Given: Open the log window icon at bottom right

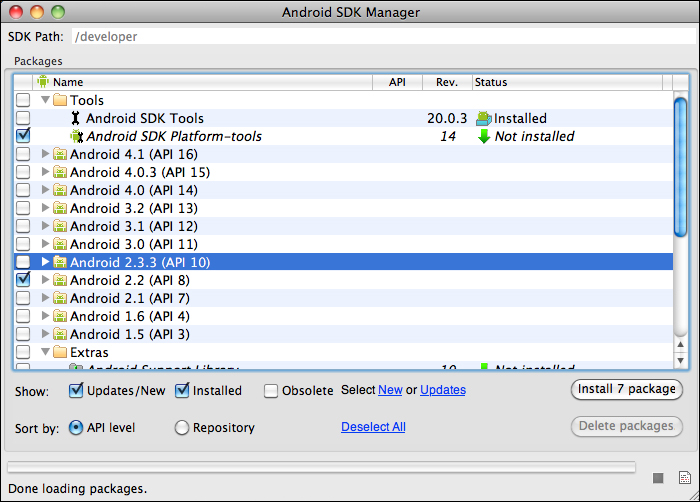Looking at the screenshot, I should click(684, 477).
